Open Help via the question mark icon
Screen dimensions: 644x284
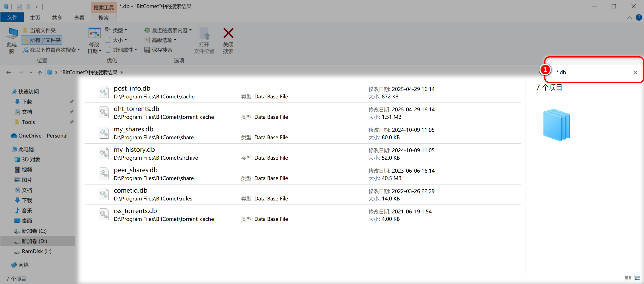[639, 17]
